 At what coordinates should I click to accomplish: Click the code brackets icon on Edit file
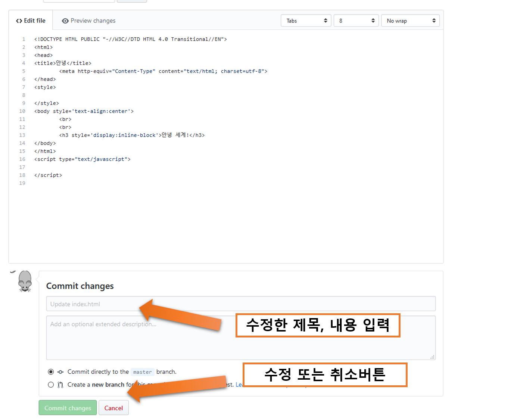coord(19,21)
